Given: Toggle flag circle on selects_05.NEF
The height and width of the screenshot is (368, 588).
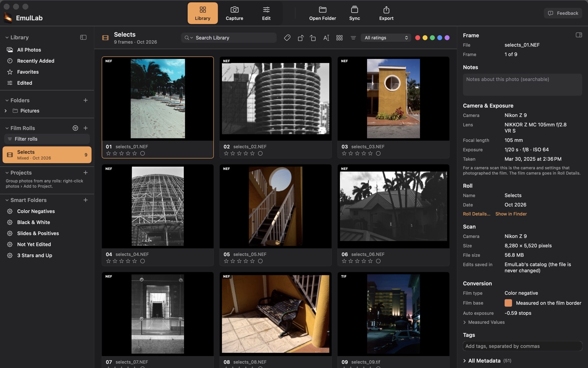Looking at the screenshot, I should 260,261.
